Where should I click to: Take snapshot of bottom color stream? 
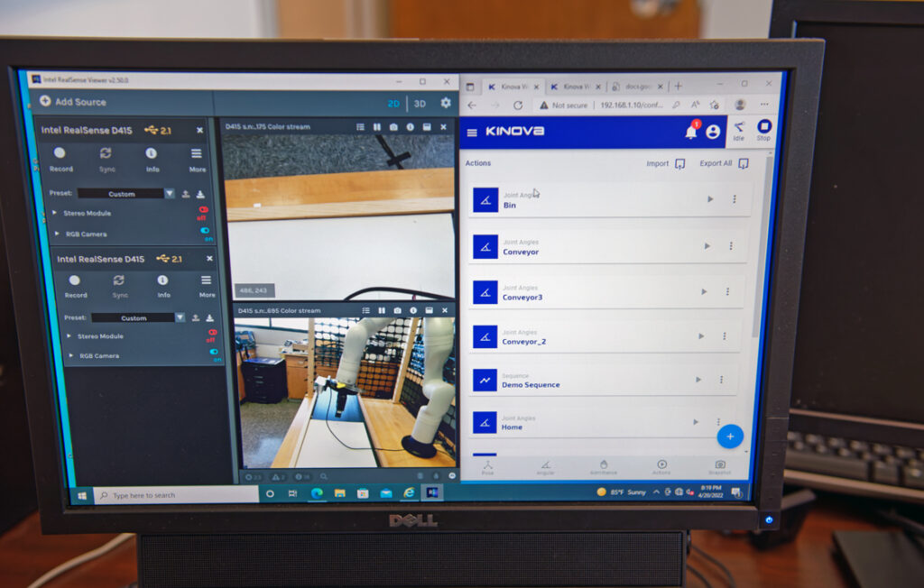(x=397, y=311)
